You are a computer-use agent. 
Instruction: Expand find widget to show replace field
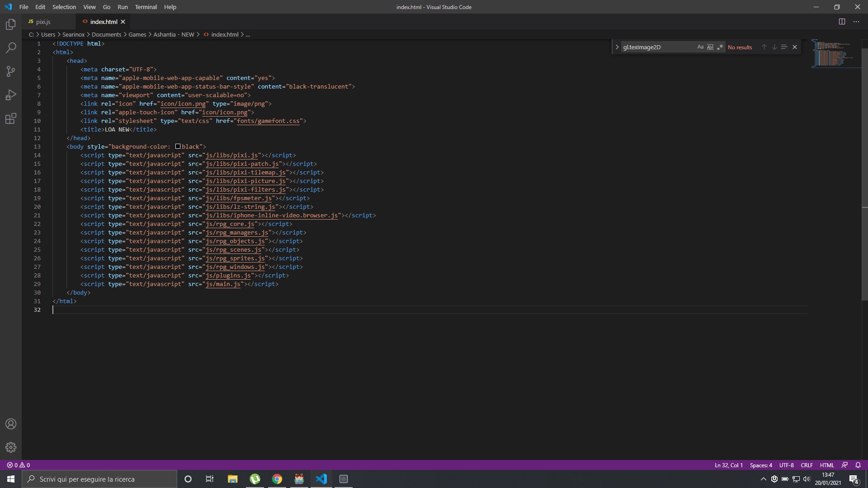(x=617, y=47)
